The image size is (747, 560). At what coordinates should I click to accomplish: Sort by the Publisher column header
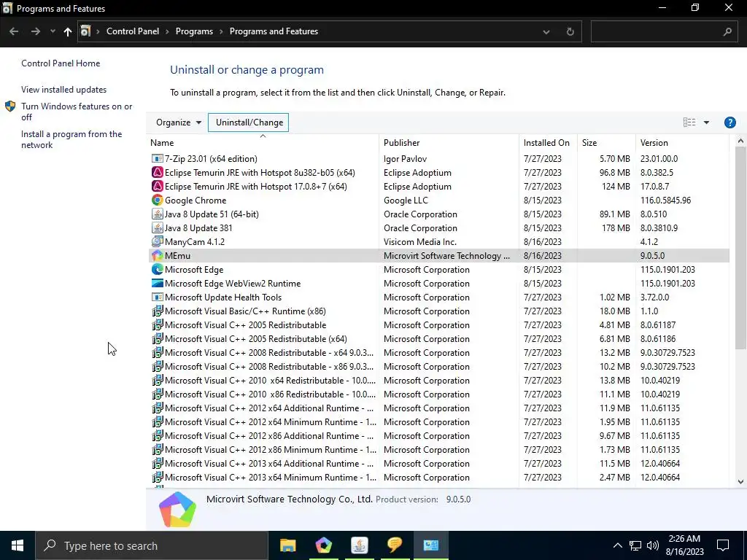(449, 142)
